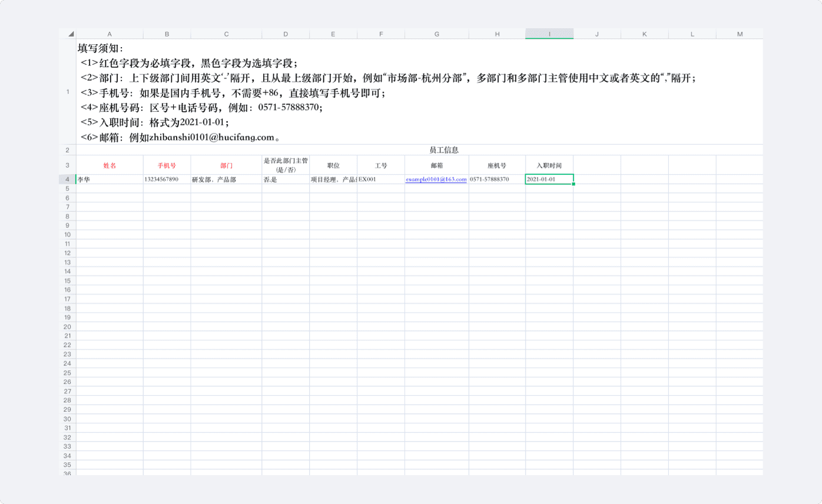
Task: Click the 员工信息 title cell
Action: (420, 150)
